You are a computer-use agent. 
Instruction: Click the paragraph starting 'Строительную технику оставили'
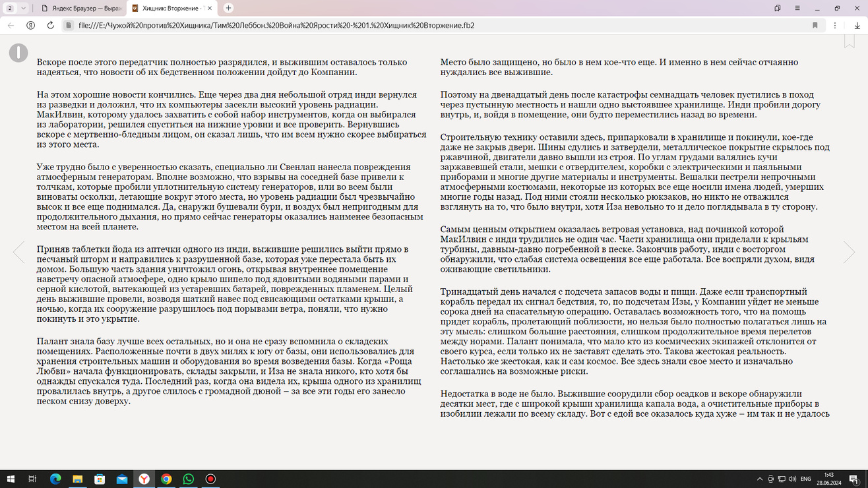(635, 172)
